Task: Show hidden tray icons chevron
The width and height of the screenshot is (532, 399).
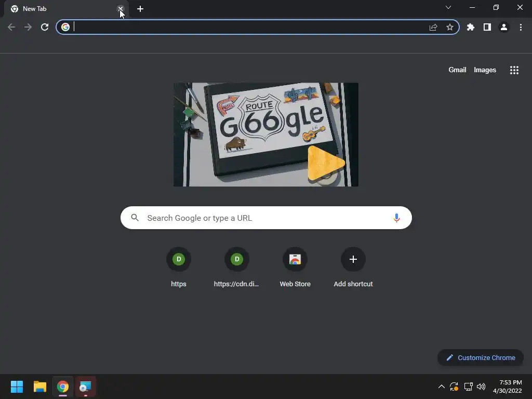Action: [x=442, y=387]
